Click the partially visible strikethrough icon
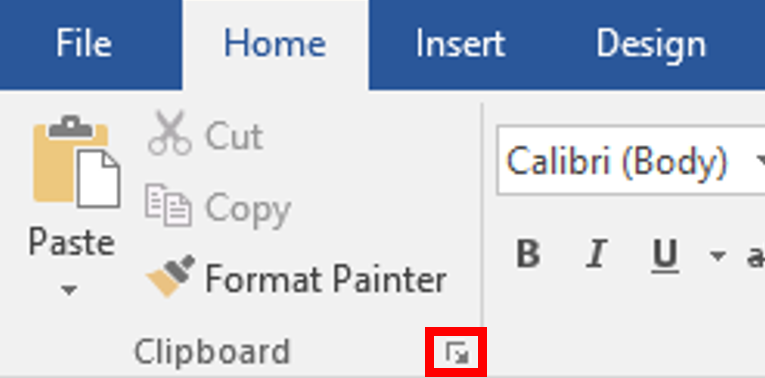This screenshot has height=378, width=765. pyautogui.click(x=756, y=256)
